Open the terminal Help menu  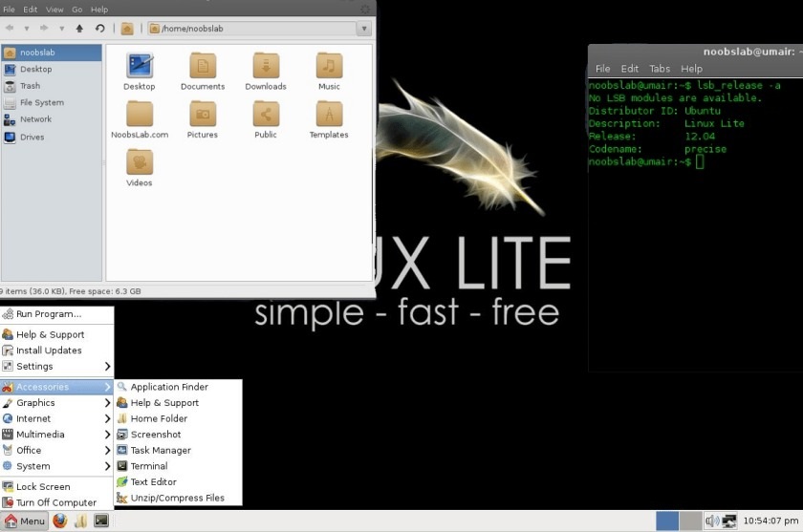[691, 69]
